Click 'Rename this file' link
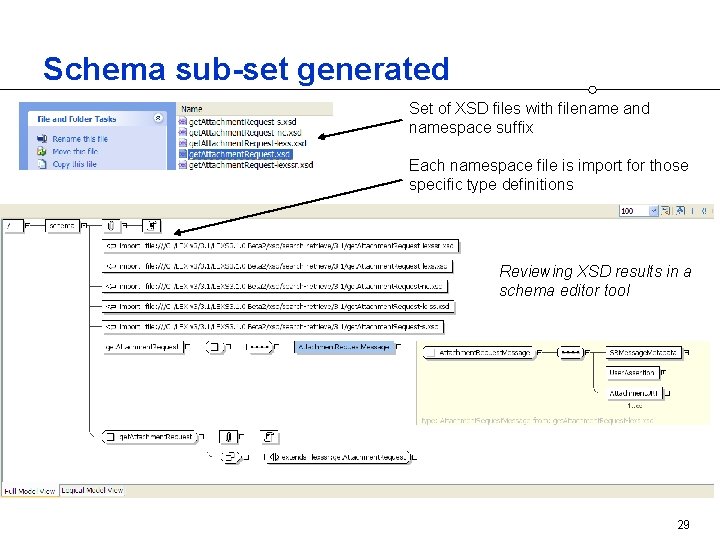This screenshot has height=540, width=720. [x=80, y=139]
